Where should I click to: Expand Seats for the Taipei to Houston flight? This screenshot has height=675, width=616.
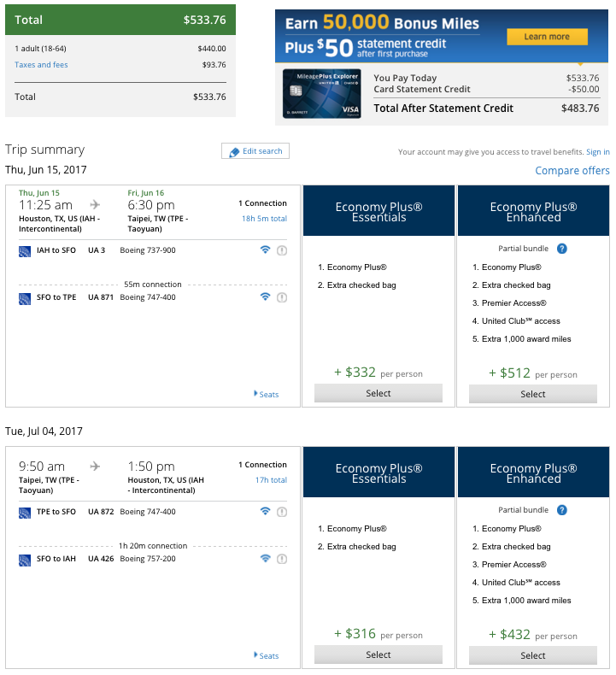click(x=267, y=655)
